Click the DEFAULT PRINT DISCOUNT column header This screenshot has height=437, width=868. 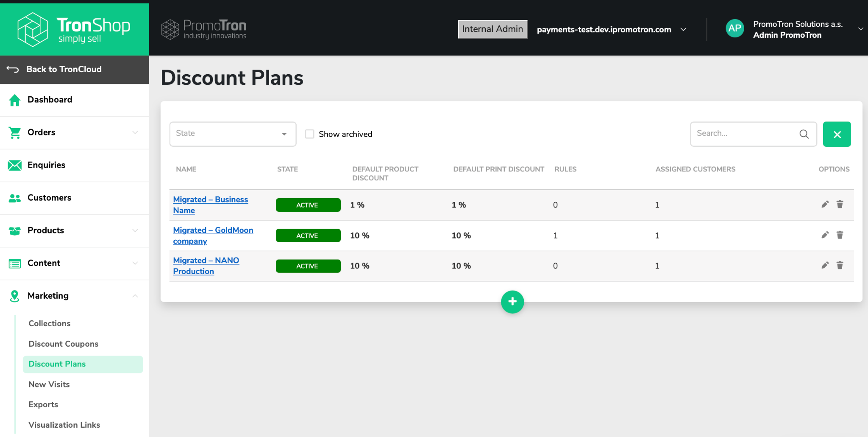pos(498,169)
